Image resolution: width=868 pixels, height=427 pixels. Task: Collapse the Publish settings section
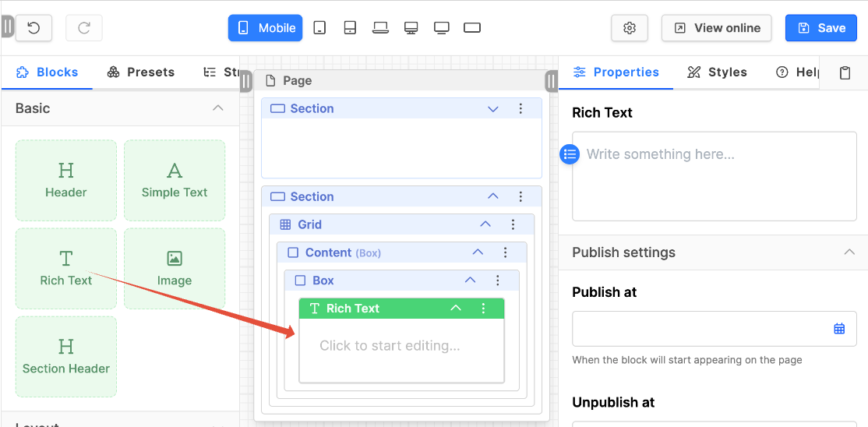[x=849, y=252]
